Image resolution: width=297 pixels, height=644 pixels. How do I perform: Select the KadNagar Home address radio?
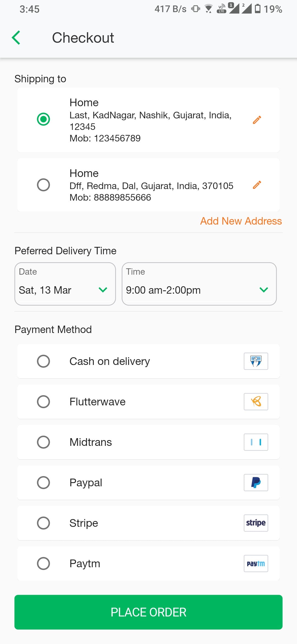43,119
